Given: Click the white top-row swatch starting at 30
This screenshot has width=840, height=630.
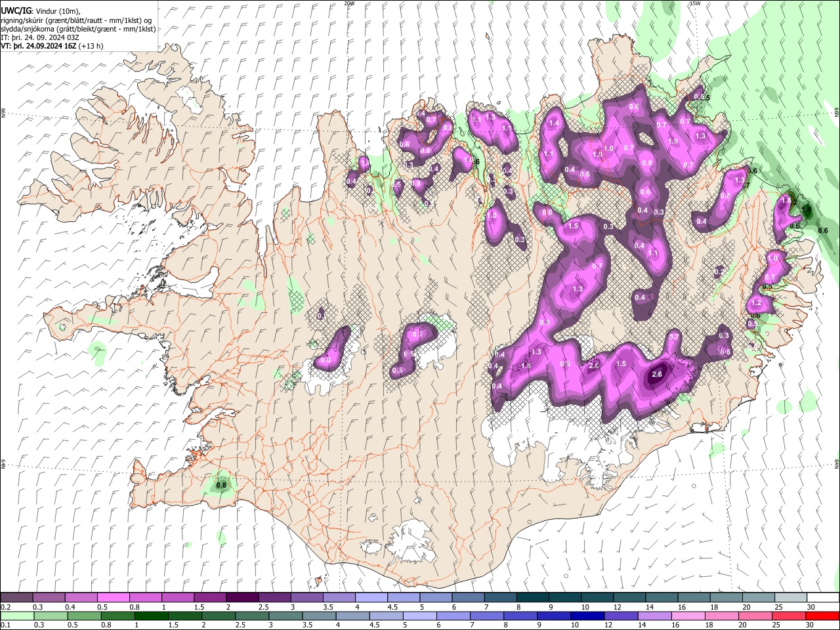Looking at the screenshot, I should pos(822,598).
